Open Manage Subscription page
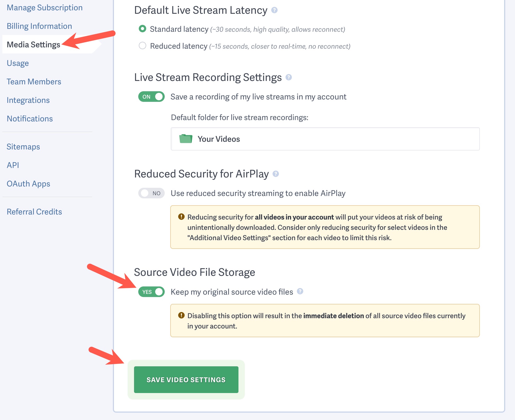Image resolution: width=515 pixels, height=420 pixels. (x=44, y=8)
